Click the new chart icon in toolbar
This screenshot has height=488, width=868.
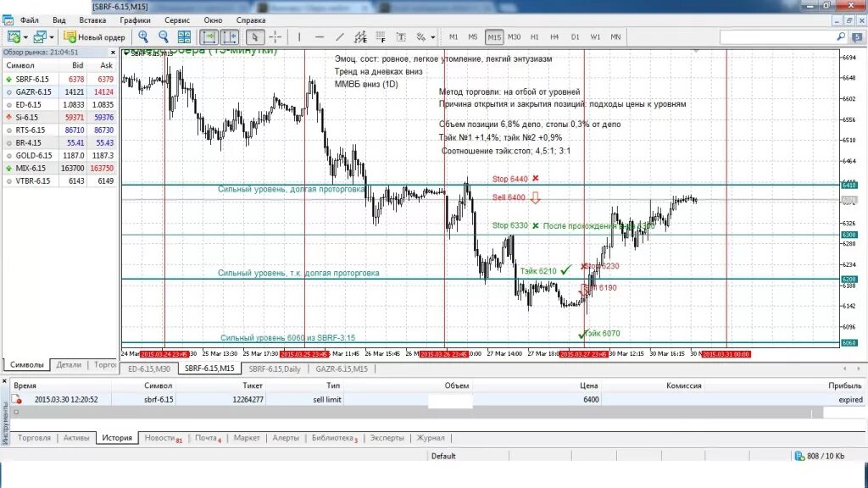[14, 37]
